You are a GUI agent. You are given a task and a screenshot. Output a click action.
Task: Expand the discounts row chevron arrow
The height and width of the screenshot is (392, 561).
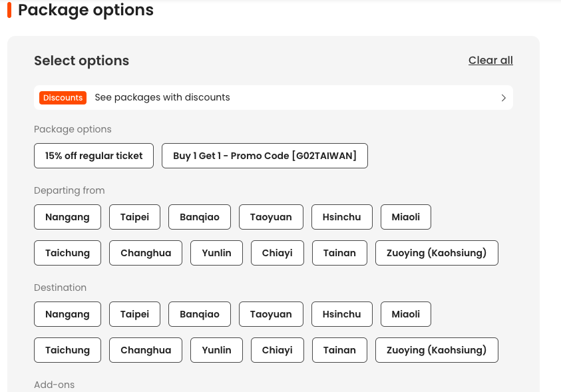[x=503, y=98]
